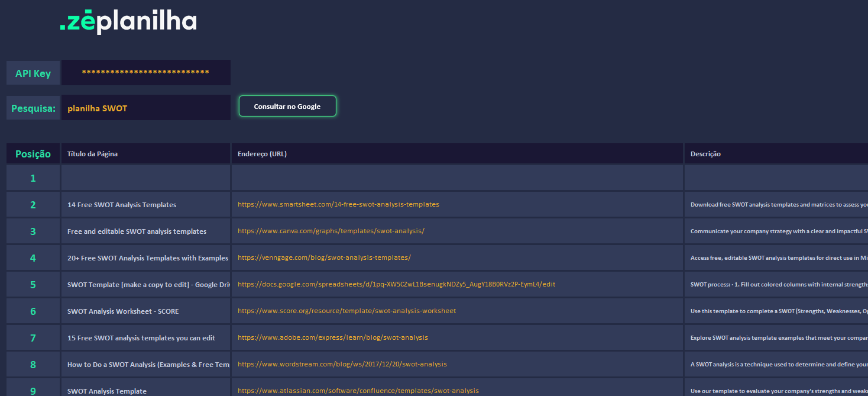Select position number 7 cell
Screen dimensions: 868x396
coord(33,338)
